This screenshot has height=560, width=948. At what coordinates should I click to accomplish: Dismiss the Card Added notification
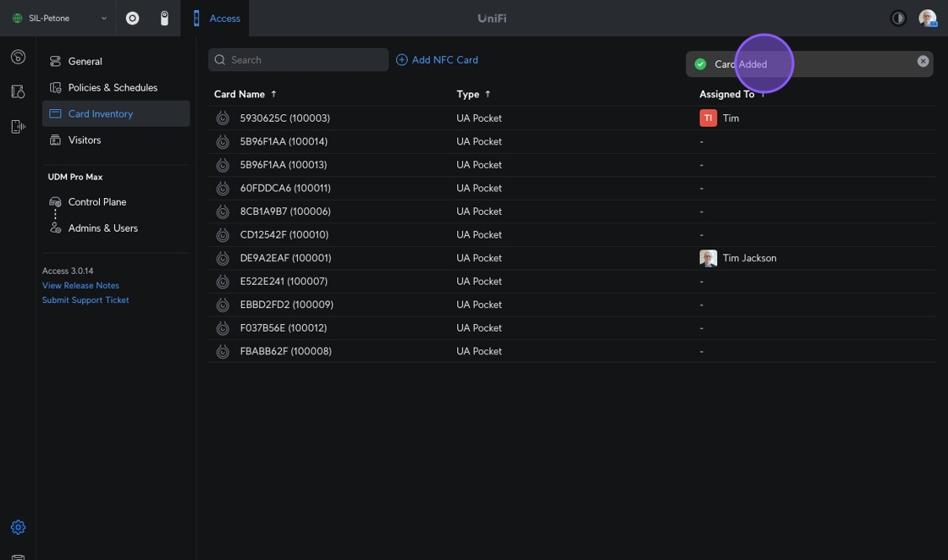[x=923, y=61]
